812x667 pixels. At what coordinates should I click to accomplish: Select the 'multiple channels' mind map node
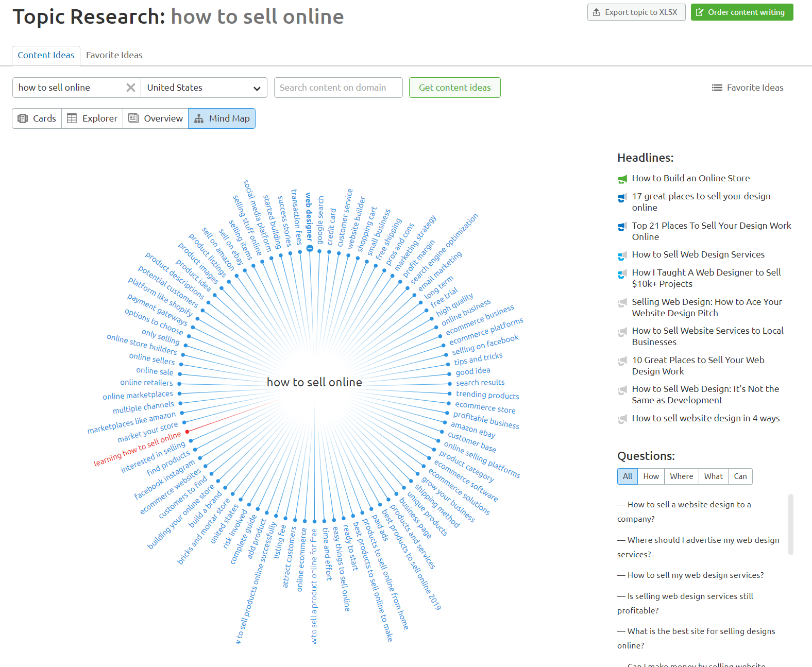click(x=143, y=407)
